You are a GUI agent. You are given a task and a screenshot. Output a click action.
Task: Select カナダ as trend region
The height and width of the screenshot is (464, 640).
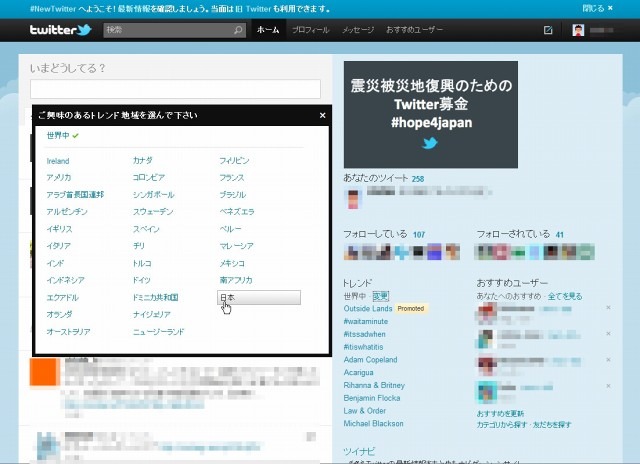click(143, 160)
